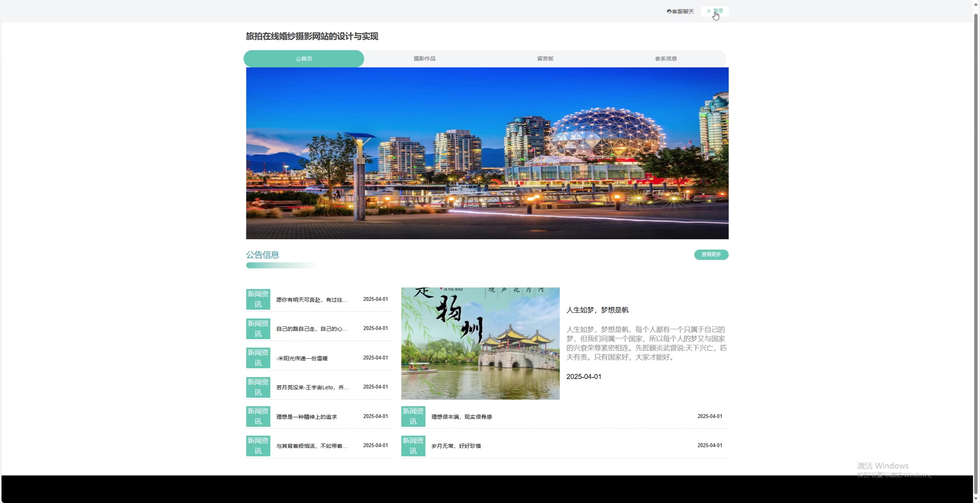
Task: Click 新闻资讯 badge beside 理想很丰满
Action: tap(413, 416)
